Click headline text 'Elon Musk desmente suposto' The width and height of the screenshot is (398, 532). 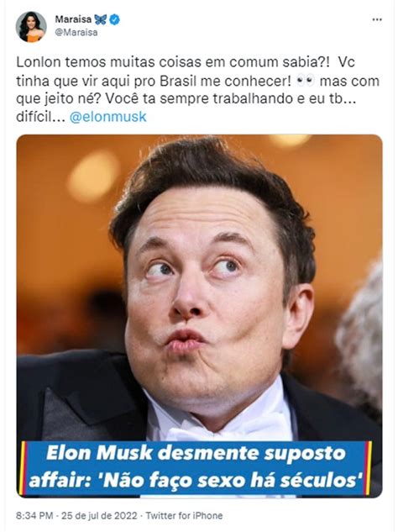[196, 453]
